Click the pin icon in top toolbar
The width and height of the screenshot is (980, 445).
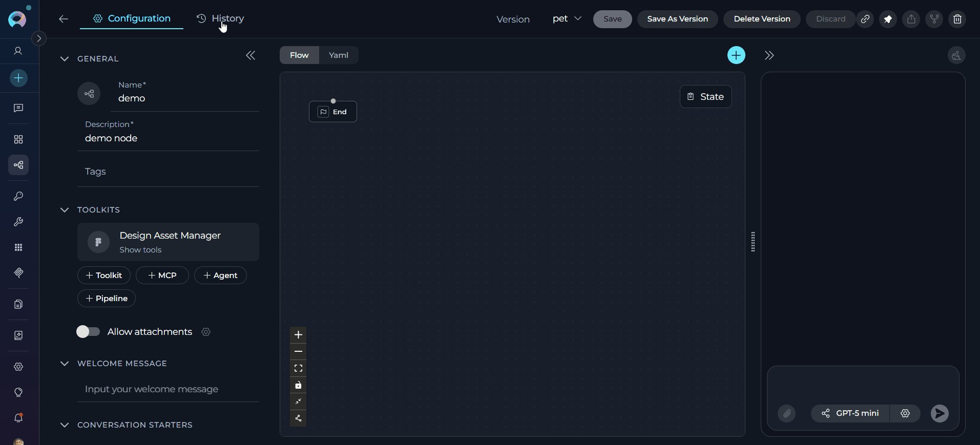888,19
